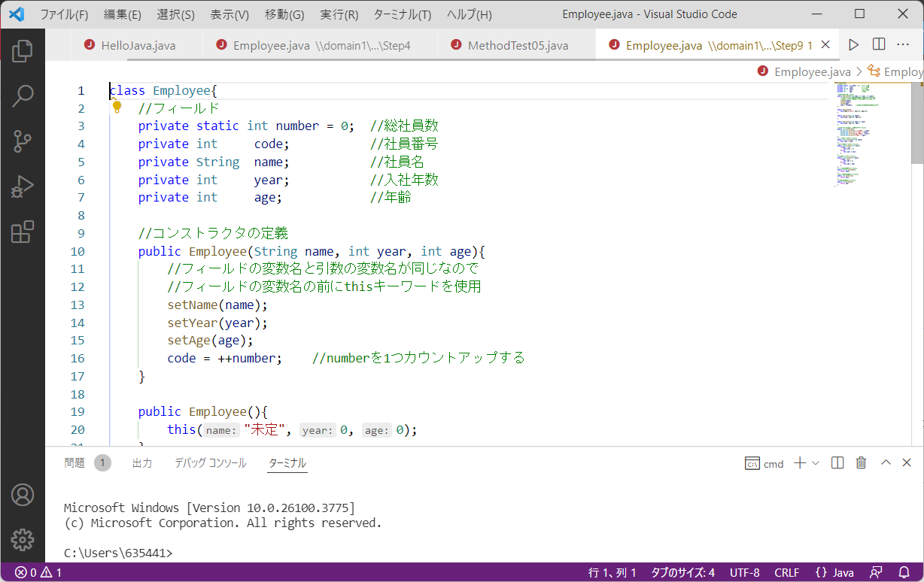Image resolution: width=924 pixels, height=582 pixels.
Task: Close the bottom panel
Action: (x=907, y=463)
